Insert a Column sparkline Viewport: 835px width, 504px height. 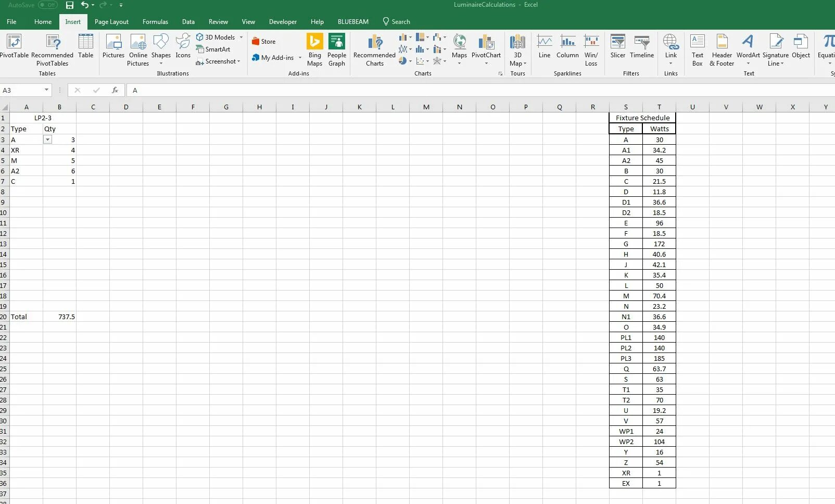click(x=567, y=47)
